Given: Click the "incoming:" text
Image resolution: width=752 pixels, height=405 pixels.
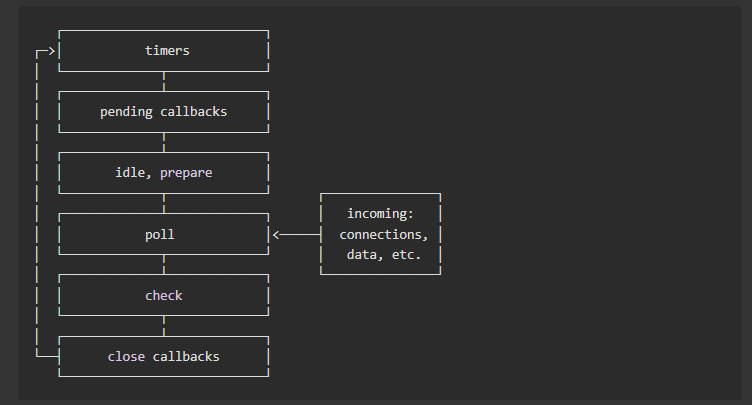Looking at the screenshot, I should (x=380, y=214).
